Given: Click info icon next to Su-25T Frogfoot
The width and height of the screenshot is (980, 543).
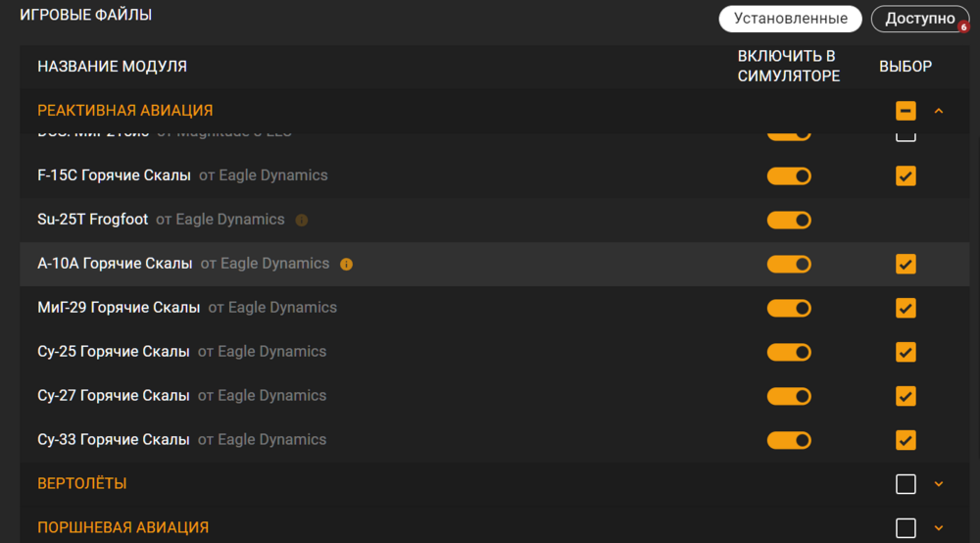Looking at the screenshot, I should tap(302, 220).
